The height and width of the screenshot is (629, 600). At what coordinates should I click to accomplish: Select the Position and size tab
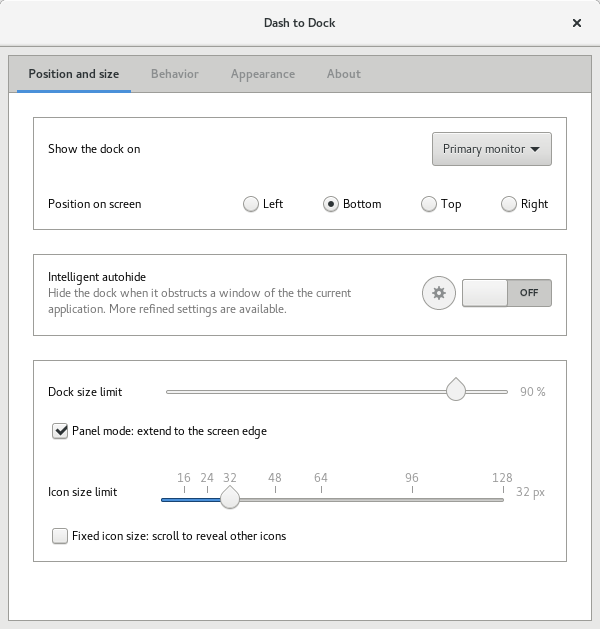[74, 74]
